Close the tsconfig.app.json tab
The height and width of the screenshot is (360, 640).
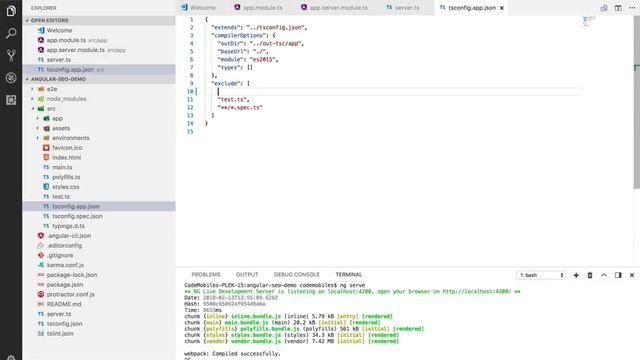502,8
